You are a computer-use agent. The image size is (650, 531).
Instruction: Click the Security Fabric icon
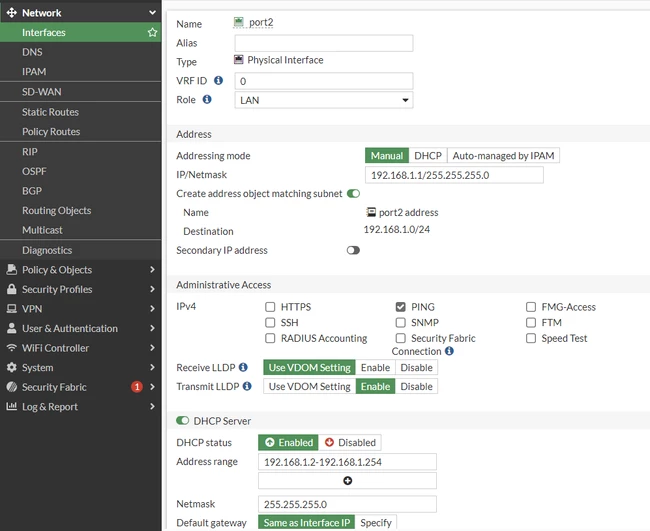[x=12, y=387]
